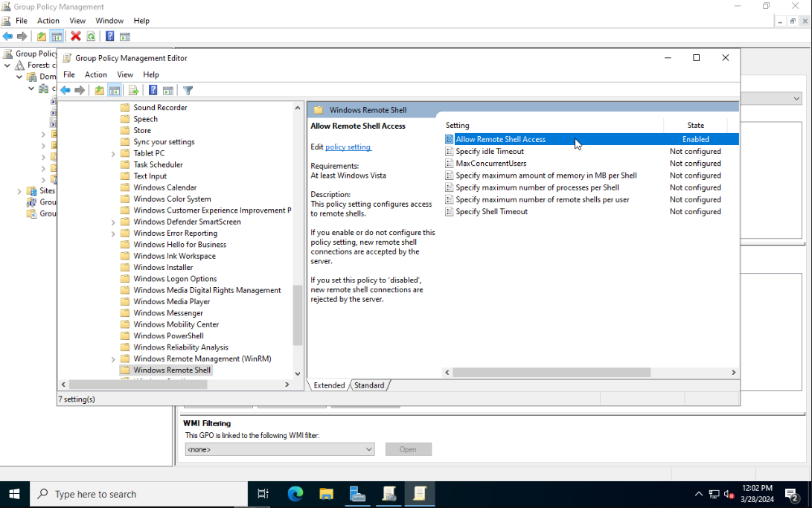Expand the Sites node in main console tree
The image size is (812, 508).
(19, 191)
